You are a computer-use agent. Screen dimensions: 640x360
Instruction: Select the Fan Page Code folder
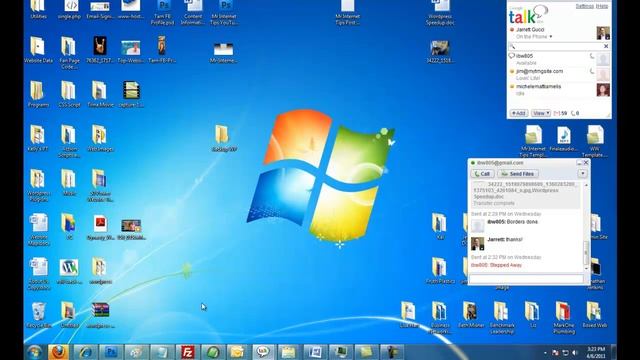(69, 53)
